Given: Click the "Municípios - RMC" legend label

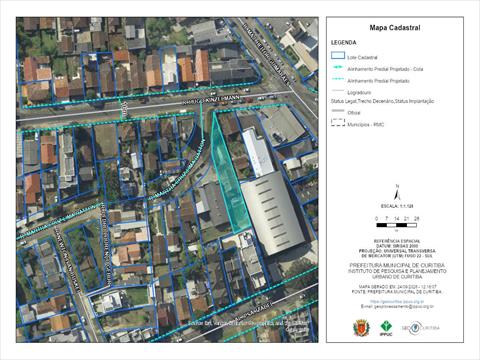Looking at the screenshot, I should pyautogui.click(x=366, y=125).
